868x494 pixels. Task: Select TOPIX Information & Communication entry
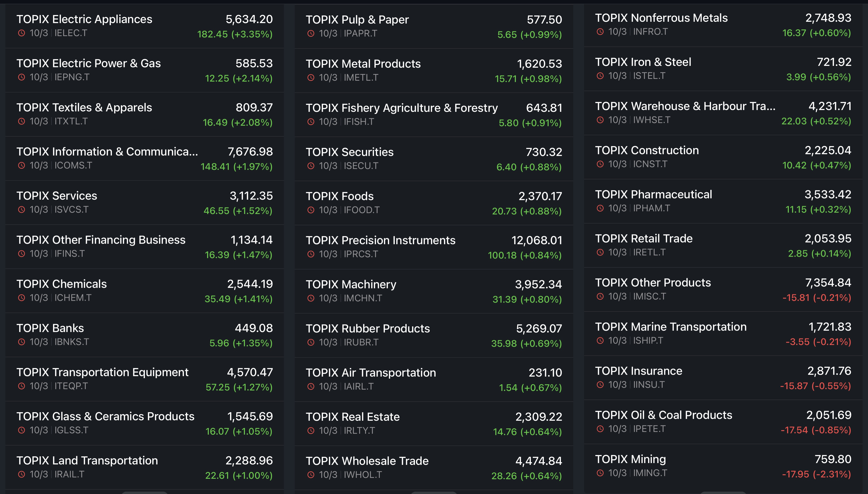pyautogui.click(x=107, y=152)
